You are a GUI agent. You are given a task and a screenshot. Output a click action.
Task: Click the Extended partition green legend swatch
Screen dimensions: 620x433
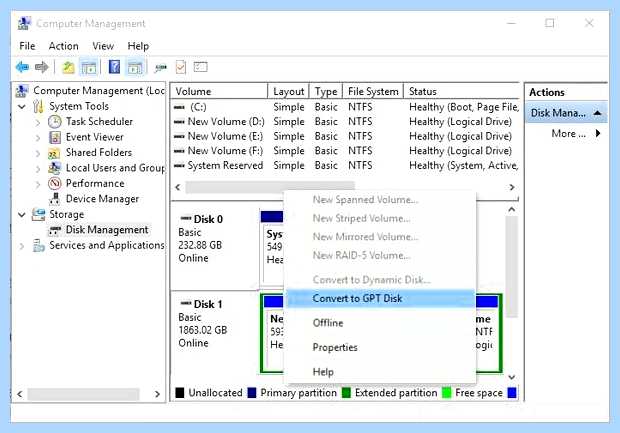(x=346, y=393)
